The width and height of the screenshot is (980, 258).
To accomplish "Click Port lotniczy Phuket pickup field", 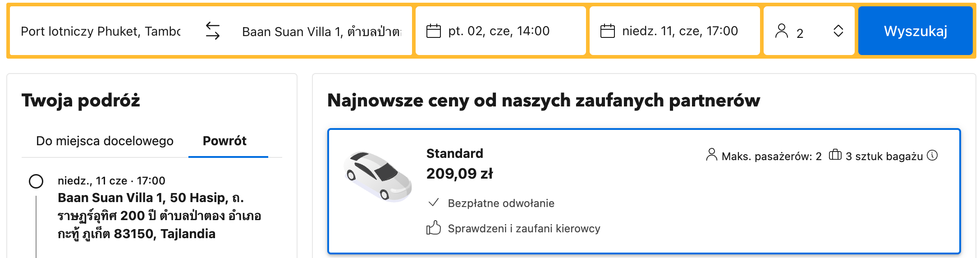I will [101, 31].
